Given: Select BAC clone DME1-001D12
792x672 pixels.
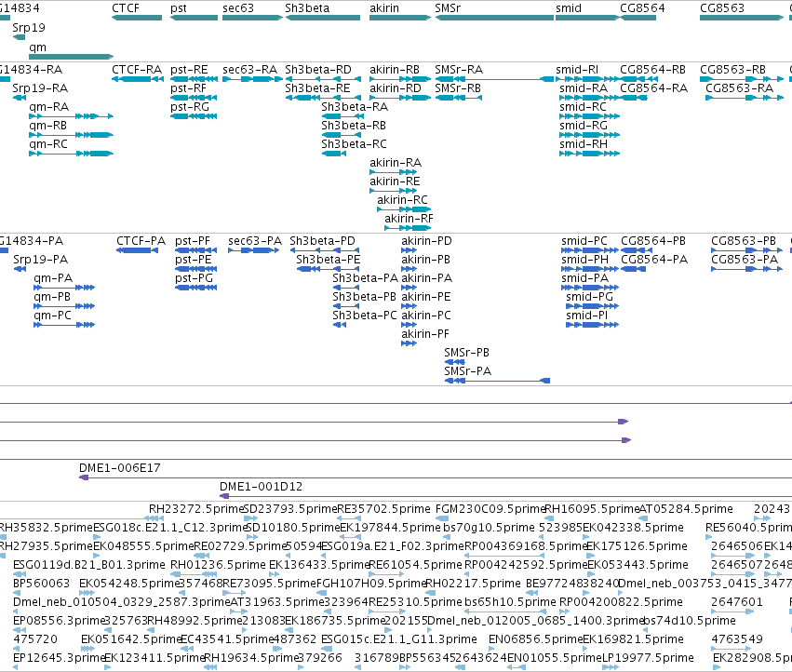Looking at the screenshot, I should [505, 497].
